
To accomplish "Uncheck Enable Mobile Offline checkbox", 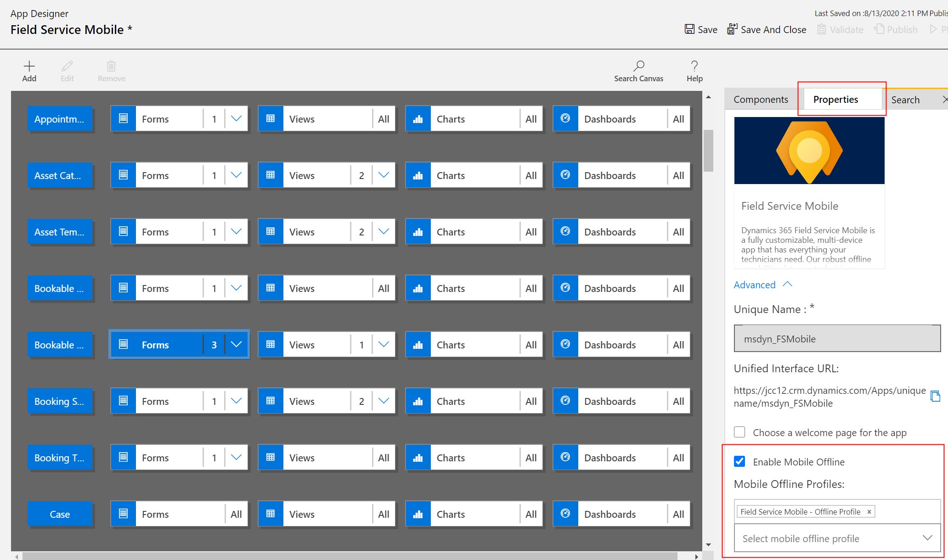I will tap(739, 462).
